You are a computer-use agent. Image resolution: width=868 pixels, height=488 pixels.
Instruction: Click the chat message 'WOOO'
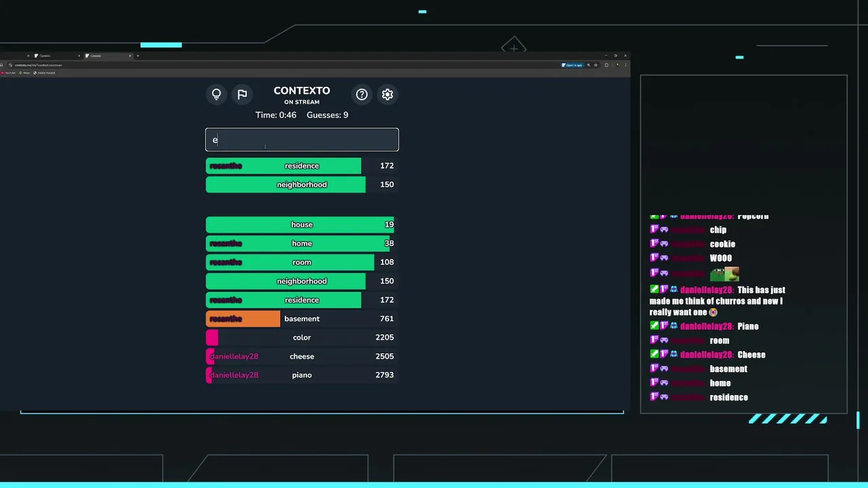point(721,258)
